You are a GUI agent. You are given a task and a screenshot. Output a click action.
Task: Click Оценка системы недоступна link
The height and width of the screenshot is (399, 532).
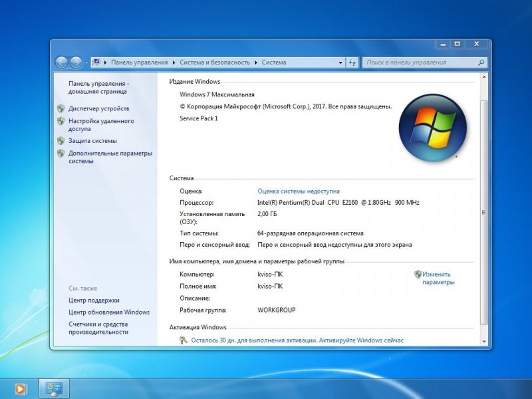299,192
